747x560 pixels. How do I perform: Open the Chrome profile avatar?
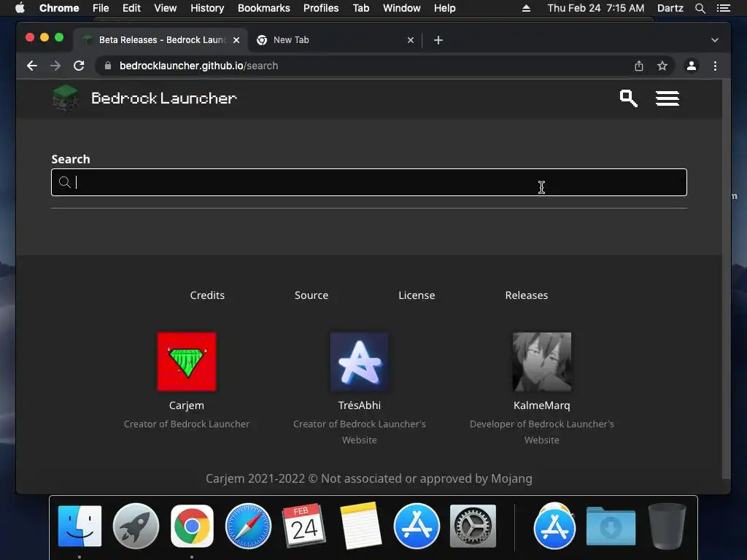692,66
